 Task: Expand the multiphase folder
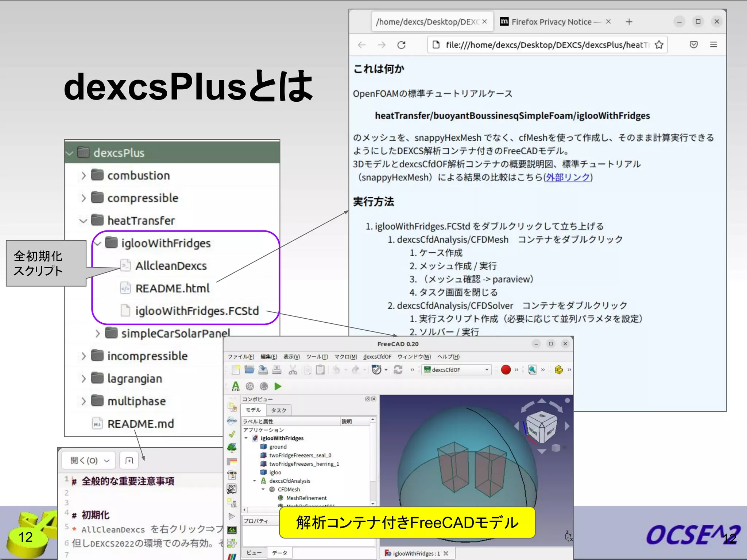tap(83, 401)
